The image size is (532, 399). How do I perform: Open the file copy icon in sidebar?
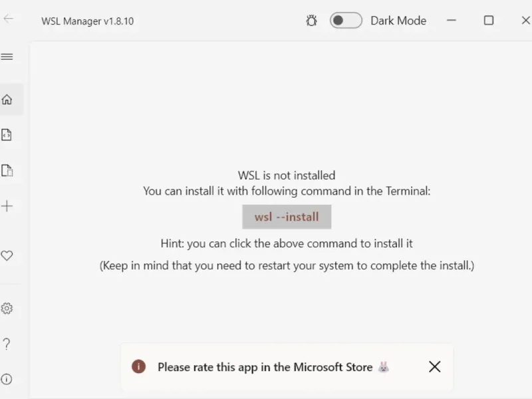click(7, 171)
